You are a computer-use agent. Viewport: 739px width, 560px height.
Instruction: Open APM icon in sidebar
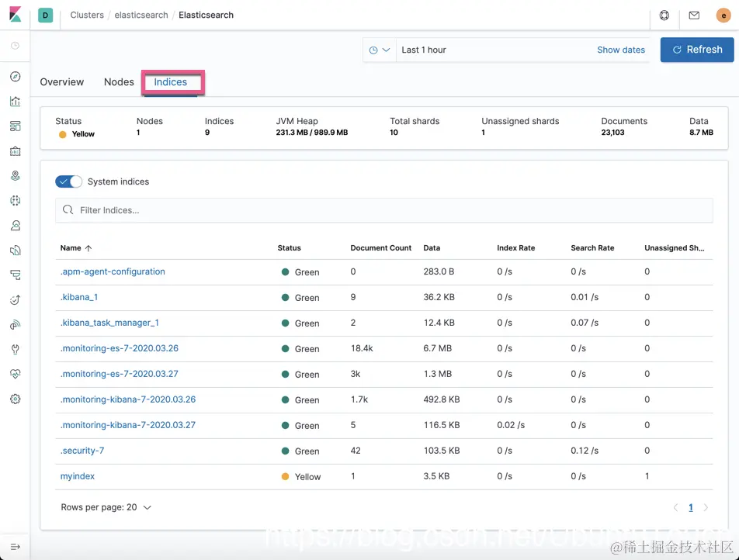(x=15, y=275)
